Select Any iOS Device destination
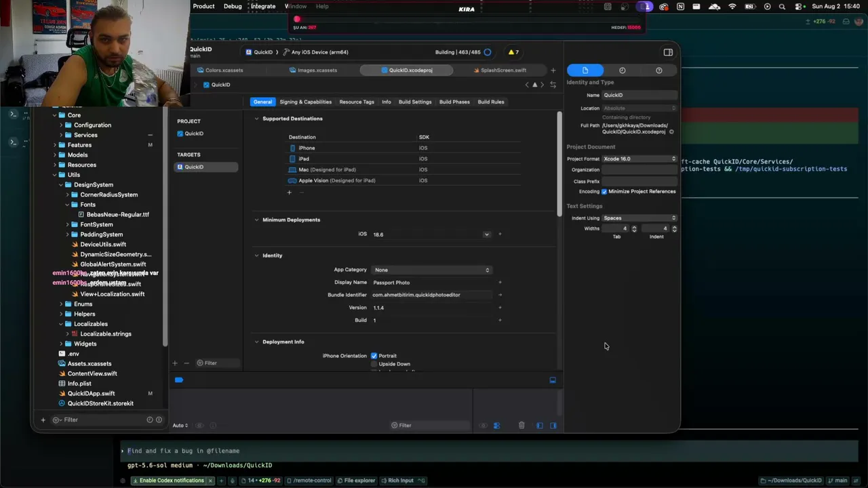 coord(316,52)
